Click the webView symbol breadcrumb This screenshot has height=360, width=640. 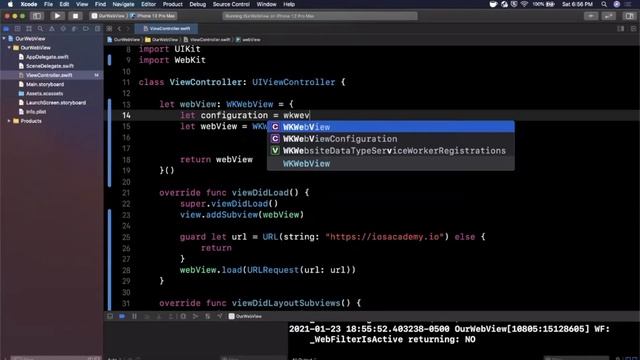[x=248, y=40]
